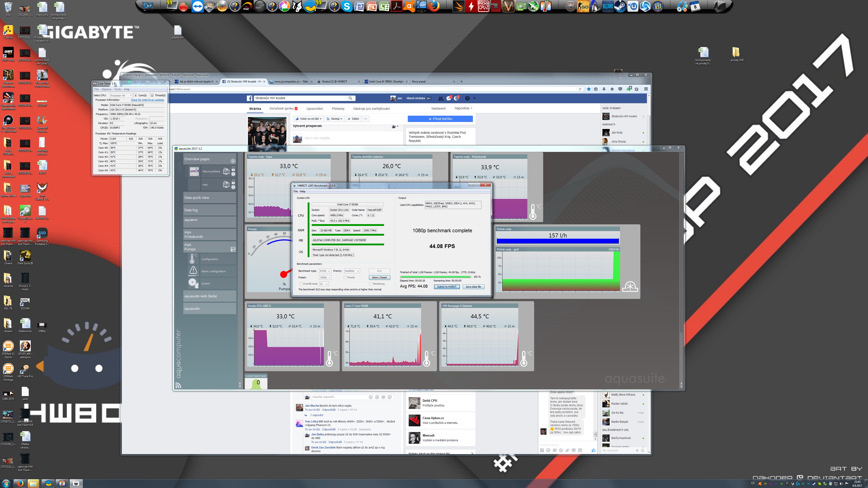
Task: Open Steam from the top dock
Action: pyautogui.click(x=620, y=6)
